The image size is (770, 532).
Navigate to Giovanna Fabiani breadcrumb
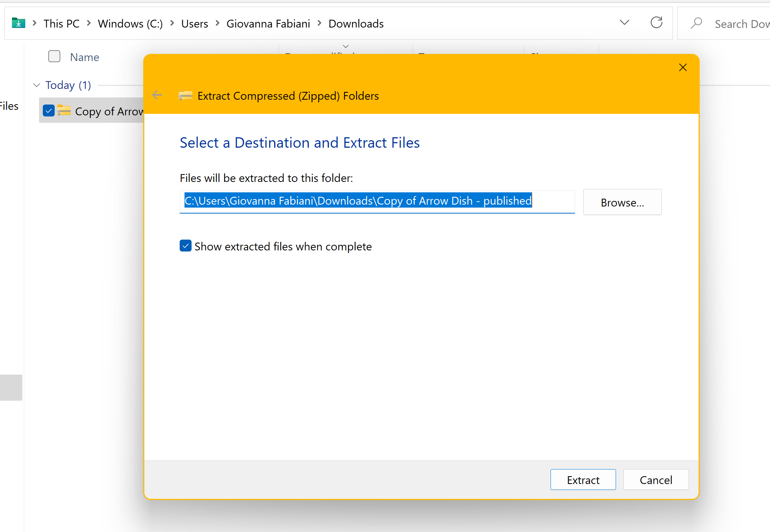[268, 24]
